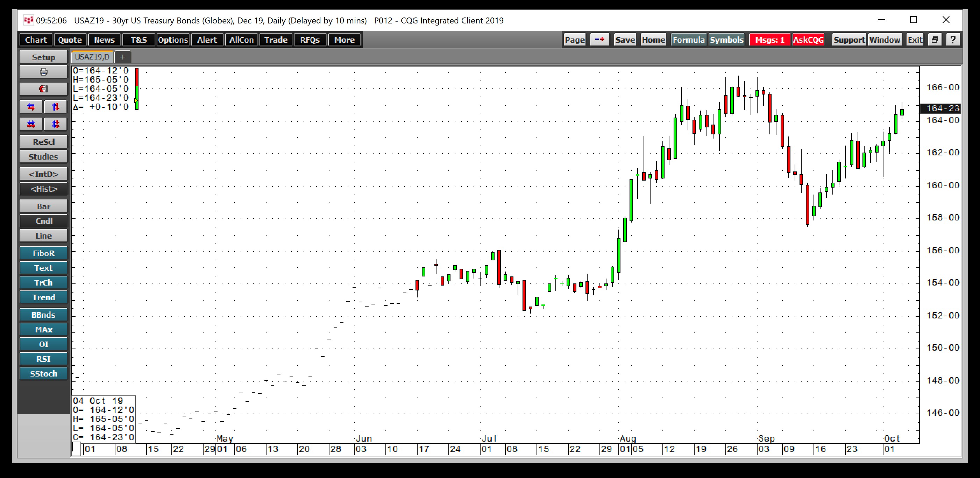This screenshot has height=478, width=980.
Task: Switch chart to Bar style
Action: 43,206
